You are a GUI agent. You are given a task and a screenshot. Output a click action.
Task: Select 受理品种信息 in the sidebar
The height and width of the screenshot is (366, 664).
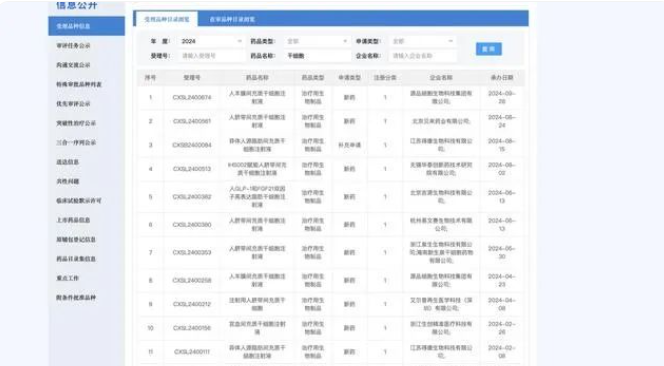pyautogui.click(x=86, y=26)
